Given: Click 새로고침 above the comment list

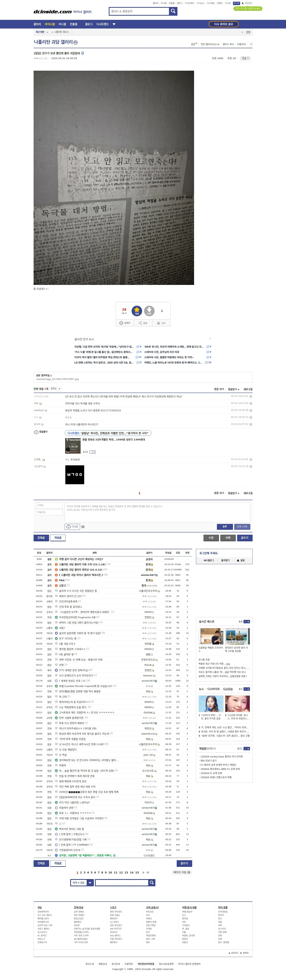Looking at the screenshot, I should pyautogui.click(x=248, y=389).
